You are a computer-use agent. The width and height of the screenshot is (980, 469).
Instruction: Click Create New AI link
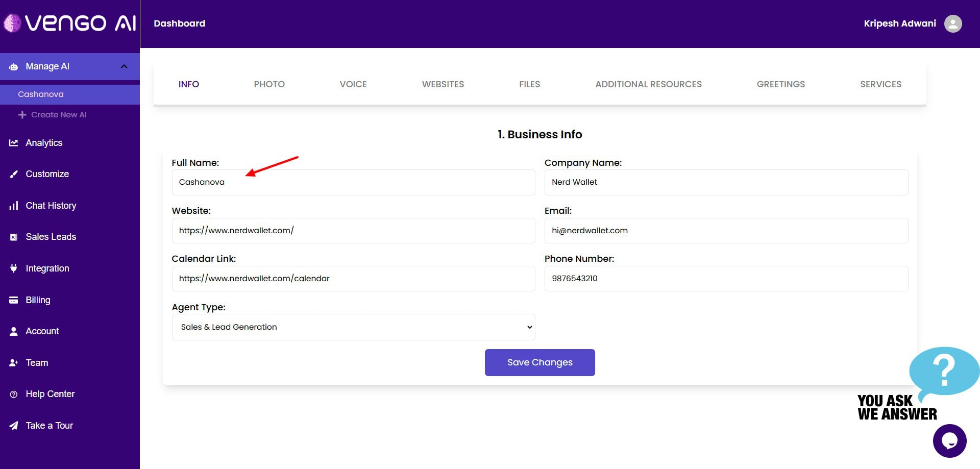[58, 115]
